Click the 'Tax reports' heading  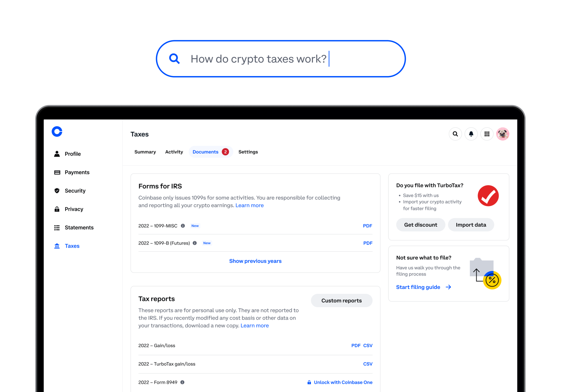tap(156, 299)
